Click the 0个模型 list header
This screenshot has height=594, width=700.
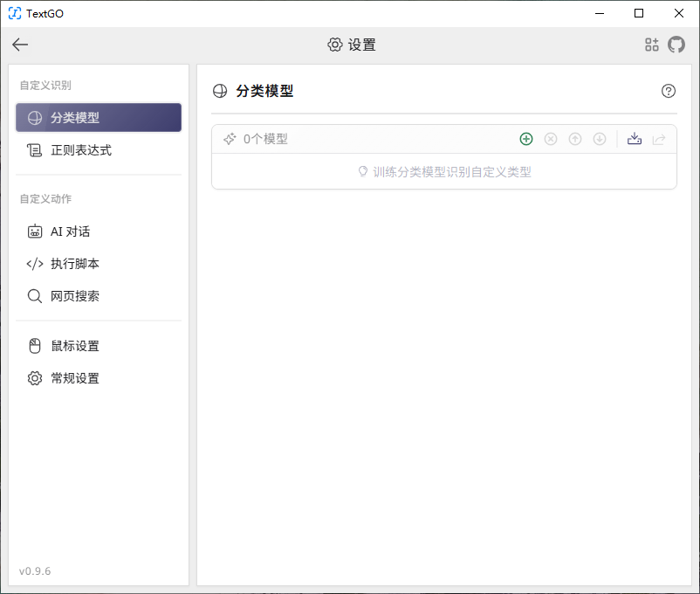(x=265, y=139)
